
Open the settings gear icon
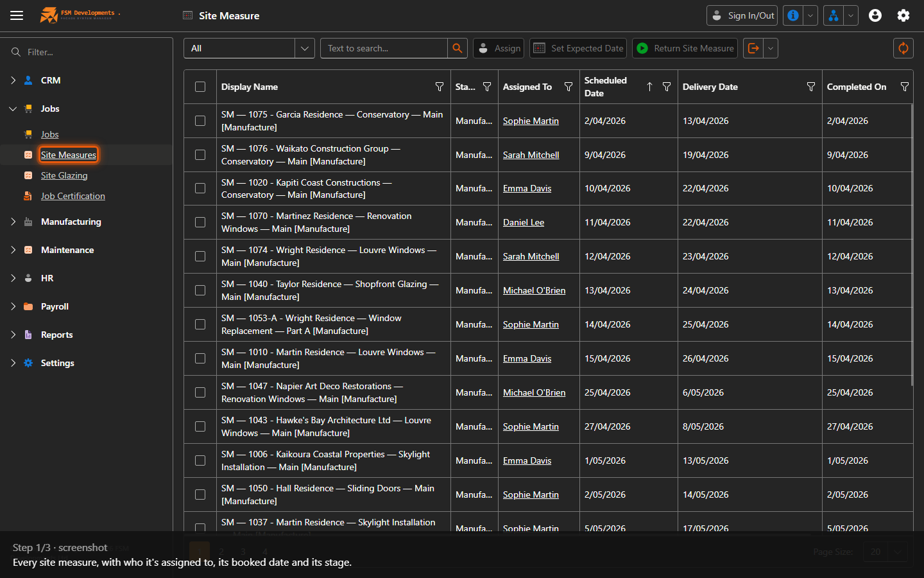903,15
